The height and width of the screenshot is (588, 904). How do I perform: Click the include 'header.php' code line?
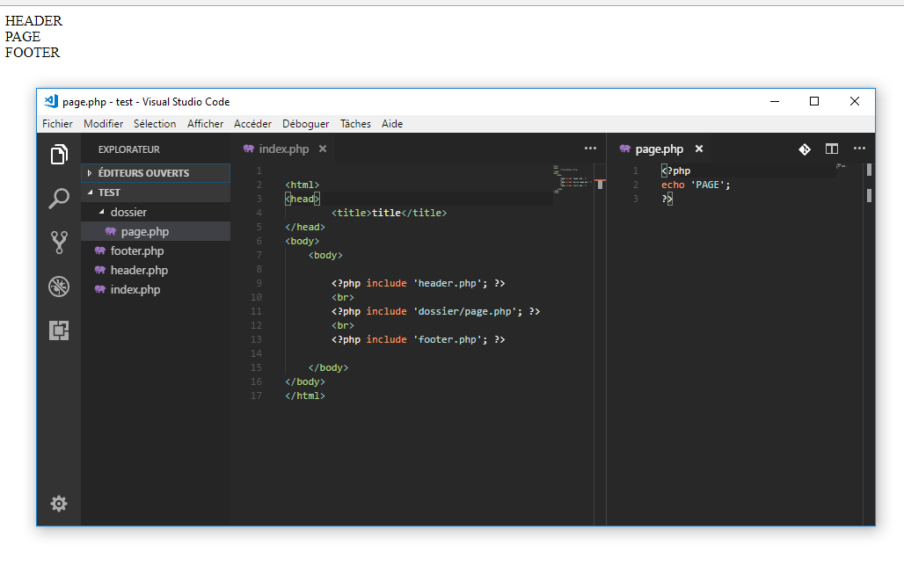tap(418, 283)
